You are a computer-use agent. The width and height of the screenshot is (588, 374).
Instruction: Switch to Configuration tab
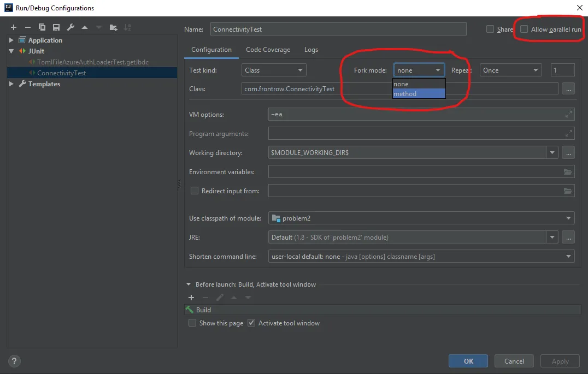coord(211,50)
